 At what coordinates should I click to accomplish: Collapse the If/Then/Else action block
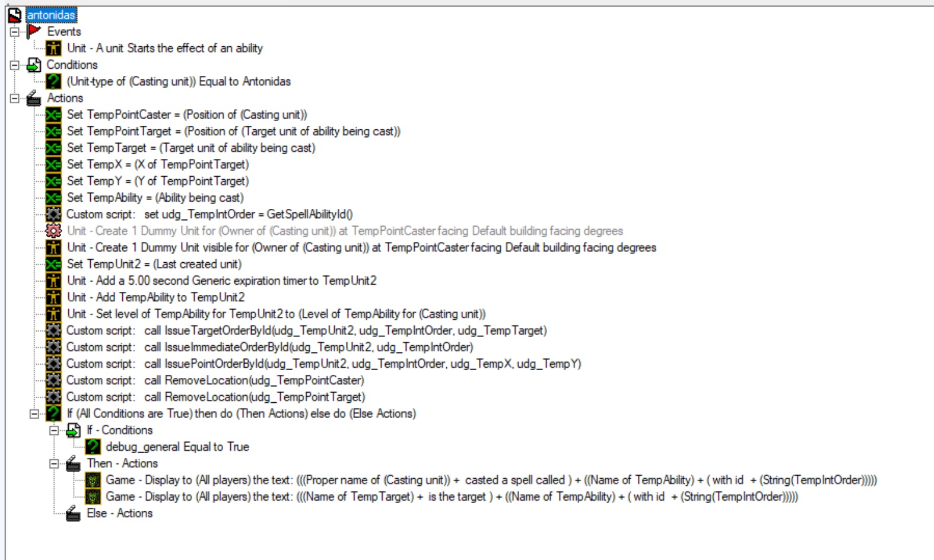tap(34, 413)
